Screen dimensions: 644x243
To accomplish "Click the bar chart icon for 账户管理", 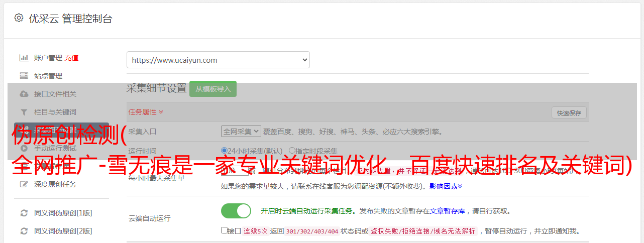I will coord(24,58).
